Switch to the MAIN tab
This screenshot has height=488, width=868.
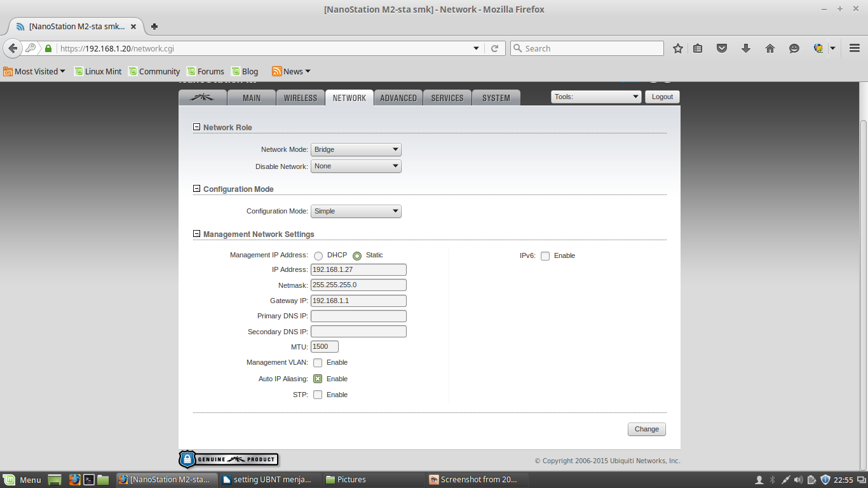tap(252, 98)
